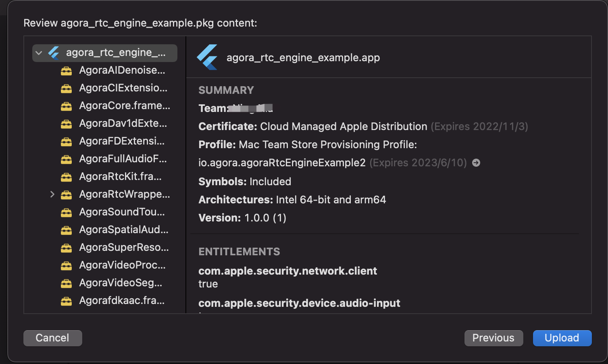The width and height of the screenshot is (608, 364).
Task: Select AgoraFullAudioFormat framework entry
Action: pos(123,159)
